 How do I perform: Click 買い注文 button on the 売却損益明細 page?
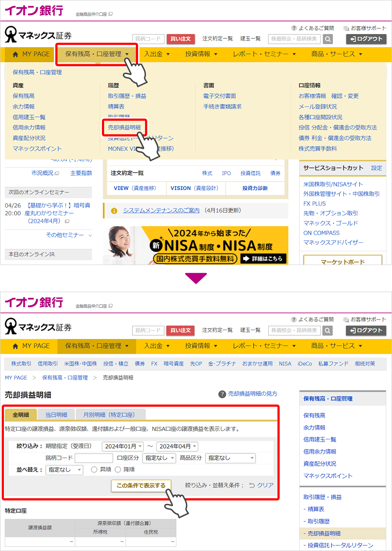coord(180,330)
